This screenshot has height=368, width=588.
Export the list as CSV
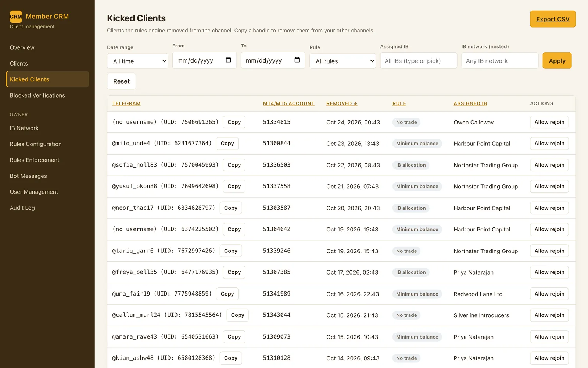553,19
